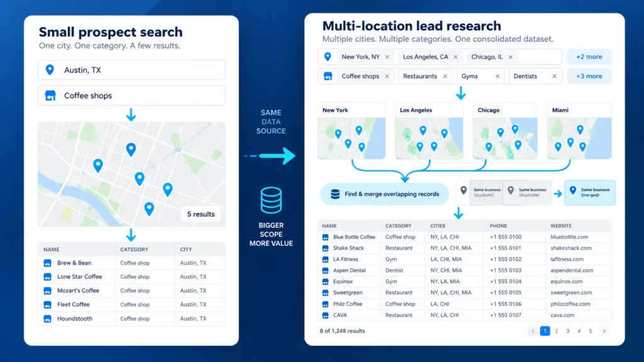Click phone number +1 555 0105
644x362 pixels.
[x=506, y=293]
